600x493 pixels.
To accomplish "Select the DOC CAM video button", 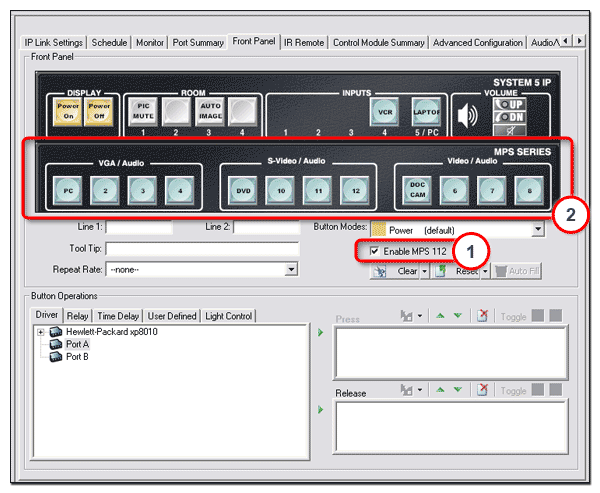I will [x=417, y=187].
